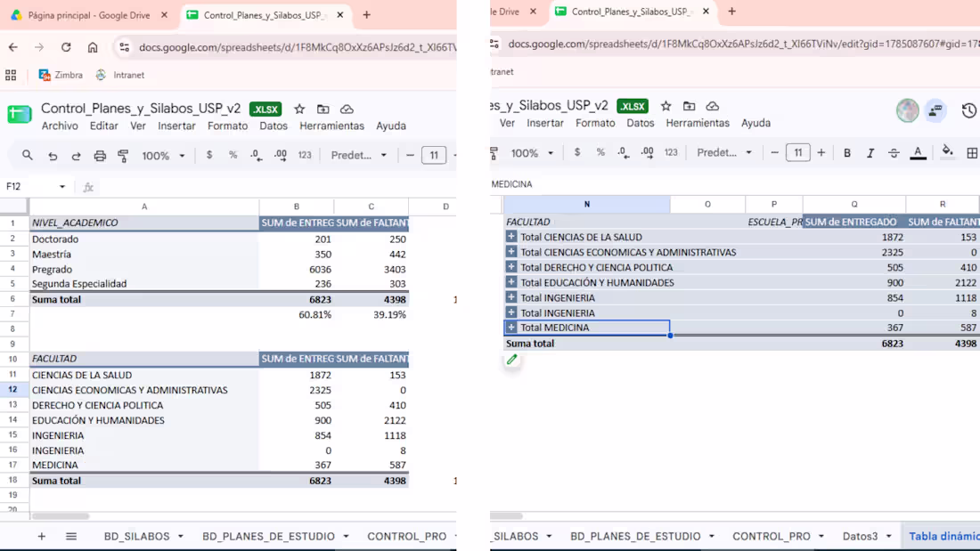980x551 pixels.
Task: Check cloud save status in left window
Action: [347, 109]
